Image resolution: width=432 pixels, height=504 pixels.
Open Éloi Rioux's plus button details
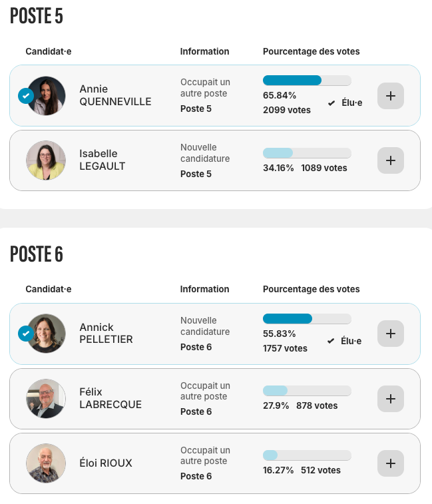pyautogui.click(x=391, y=463)
